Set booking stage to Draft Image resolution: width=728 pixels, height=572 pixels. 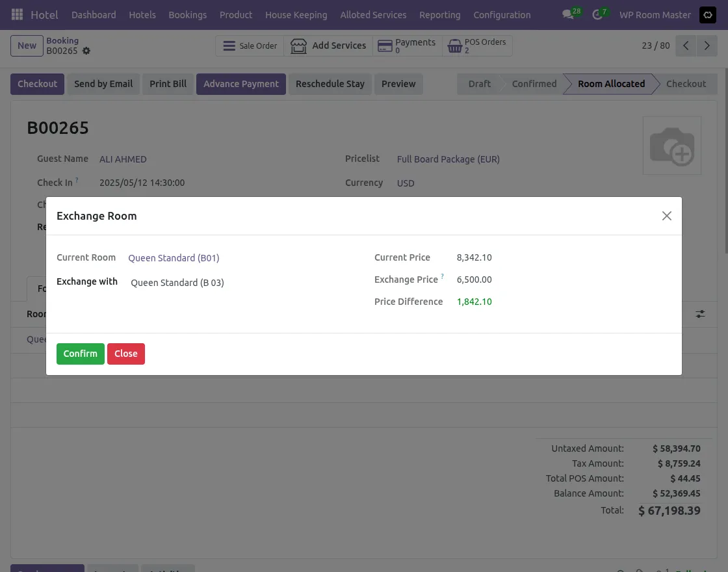pyautogui.click(x=480, y=84)
